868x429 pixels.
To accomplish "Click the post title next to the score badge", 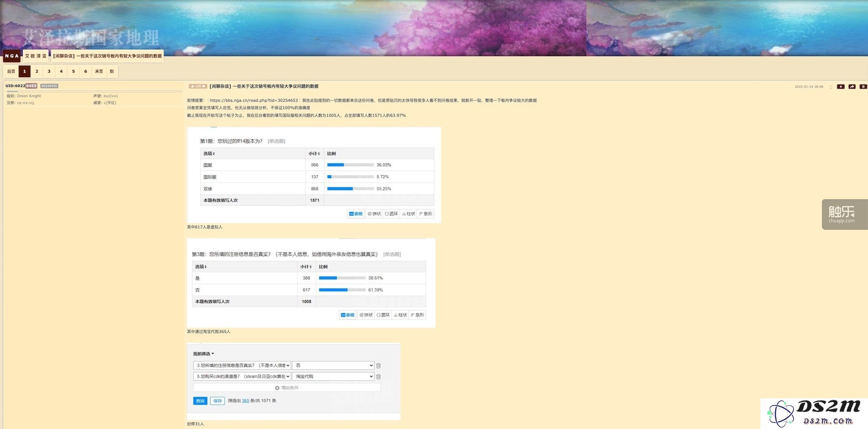I will click(x=264, y=86).
